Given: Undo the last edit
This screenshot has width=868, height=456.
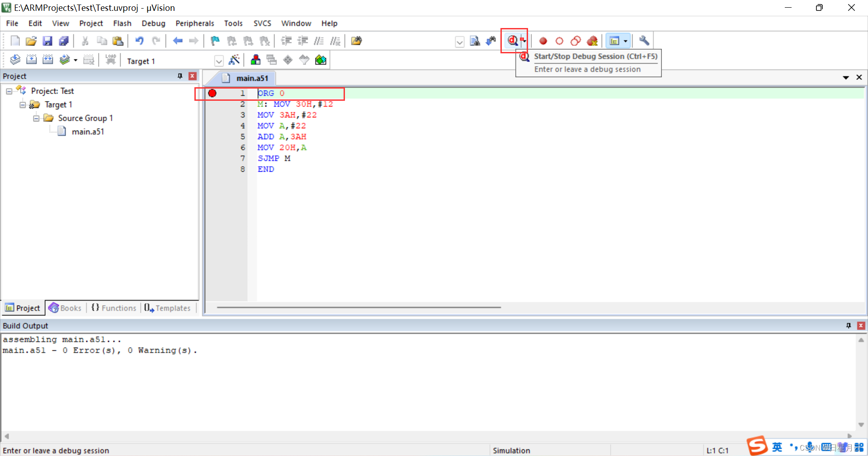Looking at the screenshot, I should [x=139, y=41].
